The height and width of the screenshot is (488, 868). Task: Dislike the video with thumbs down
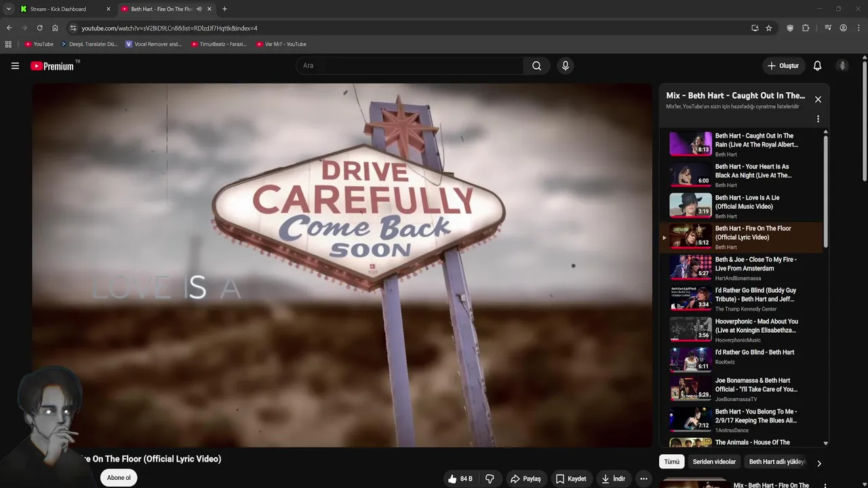(490, 479)
